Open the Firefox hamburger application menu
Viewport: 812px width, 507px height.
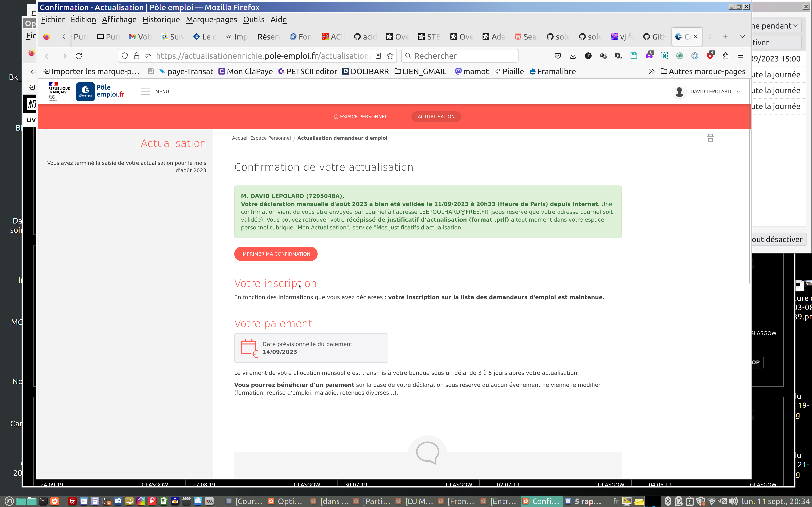tap(741, 56)
